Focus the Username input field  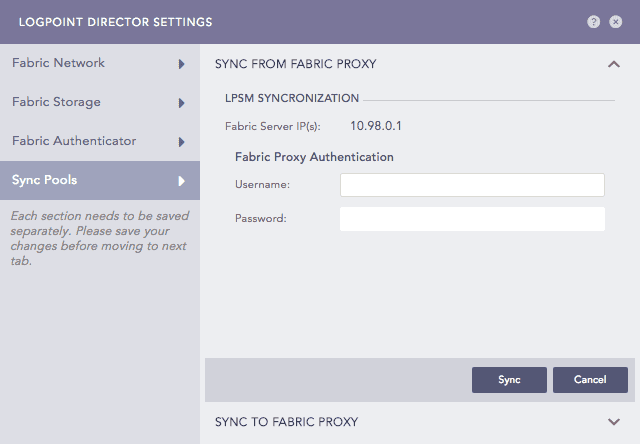point(472,185)
